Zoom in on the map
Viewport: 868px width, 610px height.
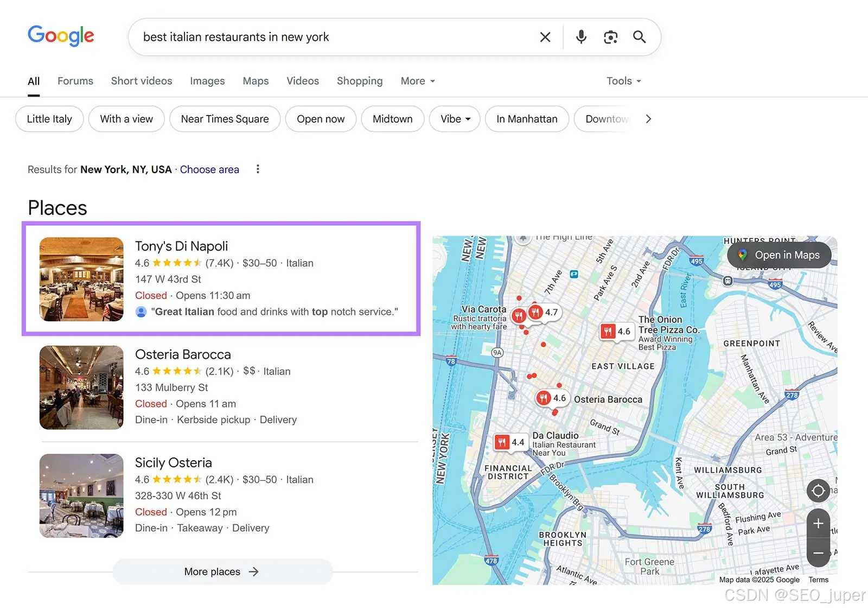click(x=818, y=523)
